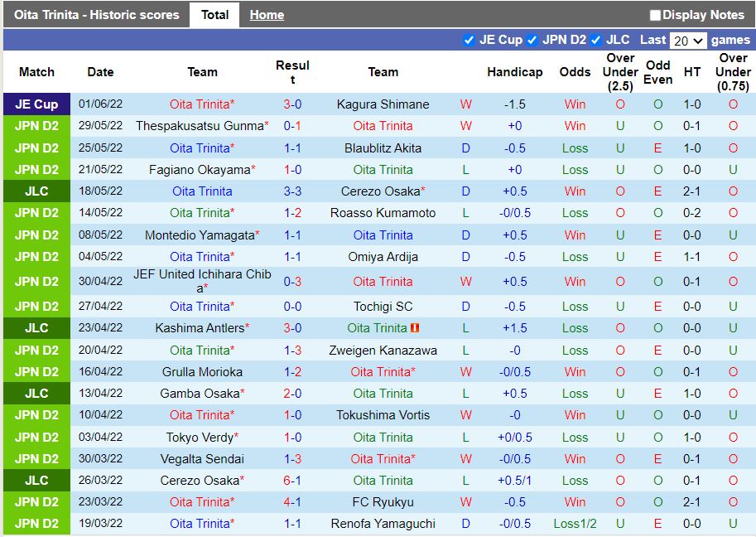
Task: Open Montedio Yamagata team link
Action: pyautogui.click(x=200, y=235)
